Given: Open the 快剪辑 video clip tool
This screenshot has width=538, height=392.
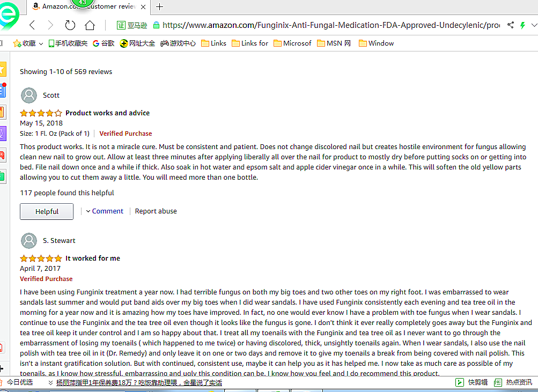Looking at the screenshot, I should click(471, 382).
